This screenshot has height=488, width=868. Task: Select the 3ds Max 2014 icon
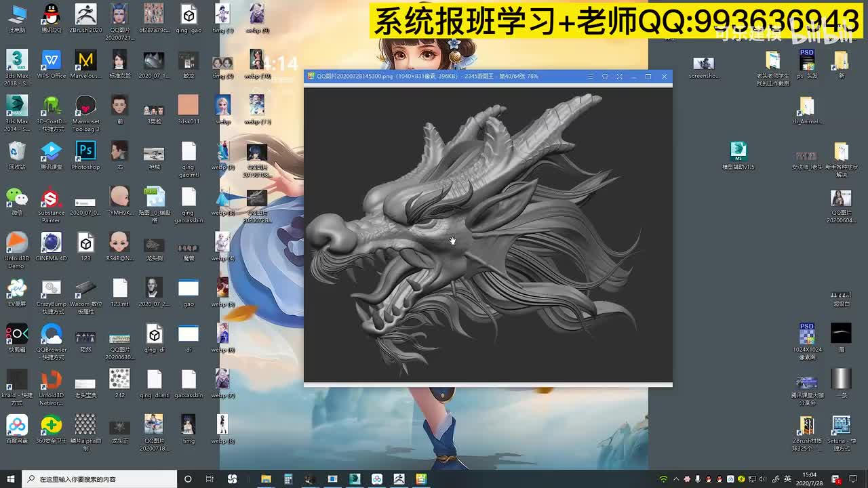tap(16, 113)
